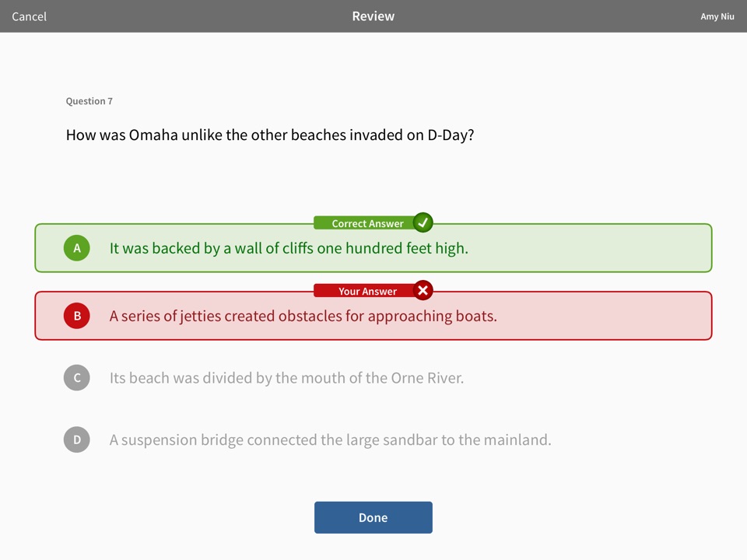Select the gray C circle option
The height and width of the screenshot is (560, 747).
(x=77, y=378)
